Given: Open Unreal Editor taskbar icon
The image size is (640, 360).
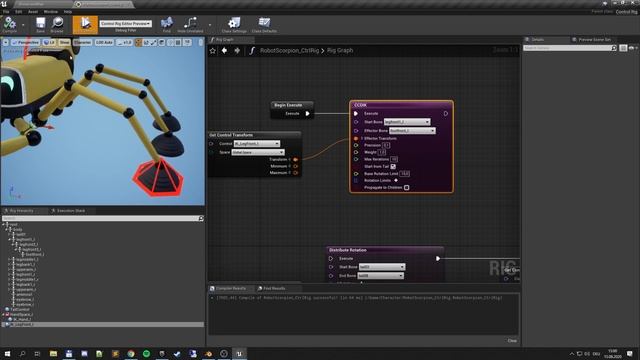Looking at the screenshot, I should pos(239,353).
